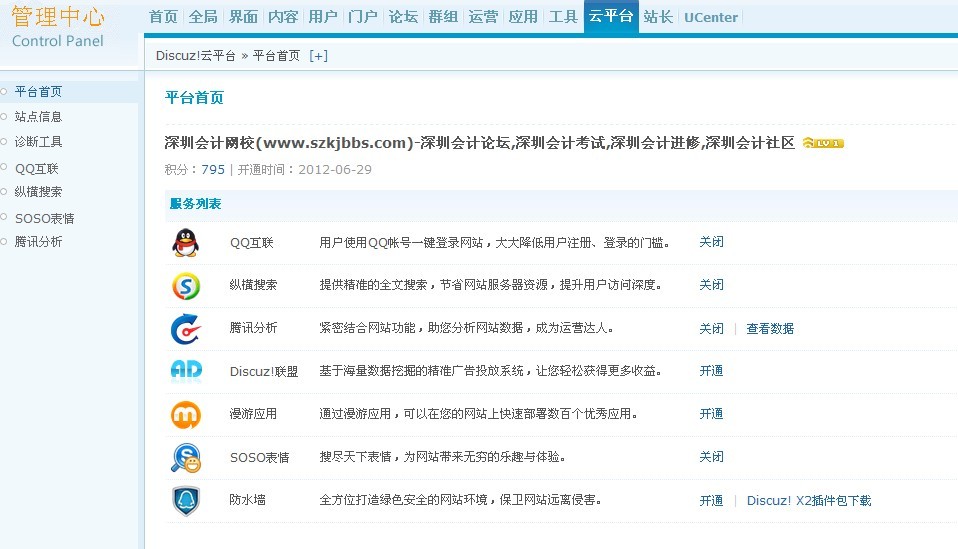
Task: Open 腾讯分析 in the sidebar
Action: (38, 242)
